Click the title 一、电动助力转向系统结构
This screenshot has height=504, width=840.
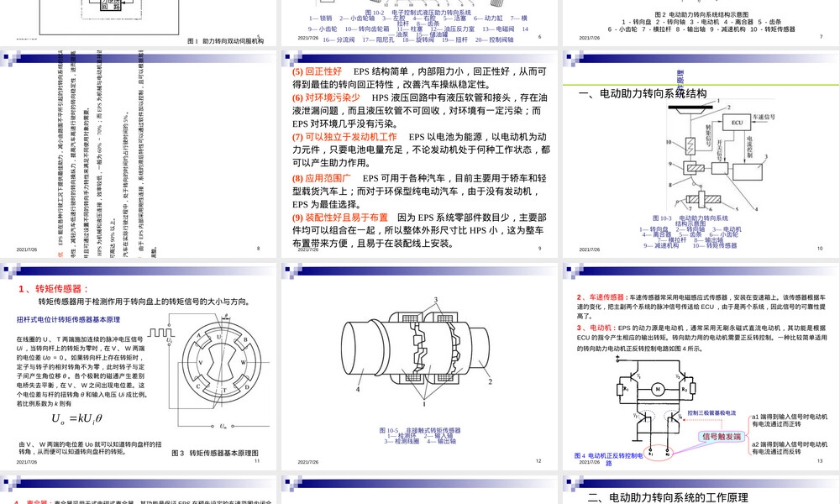click(643, 94)
